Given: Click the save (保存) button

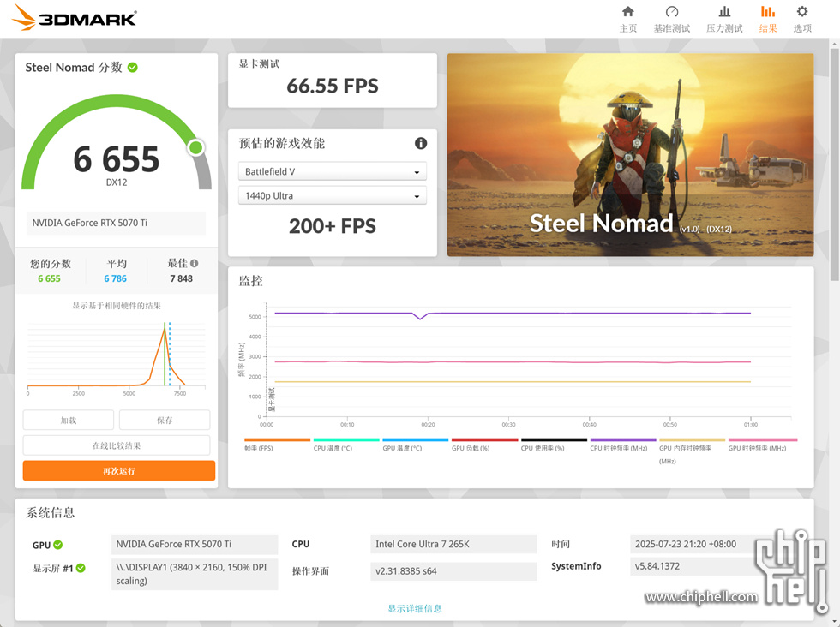Looking at the screenshot, I should point(165,421).
